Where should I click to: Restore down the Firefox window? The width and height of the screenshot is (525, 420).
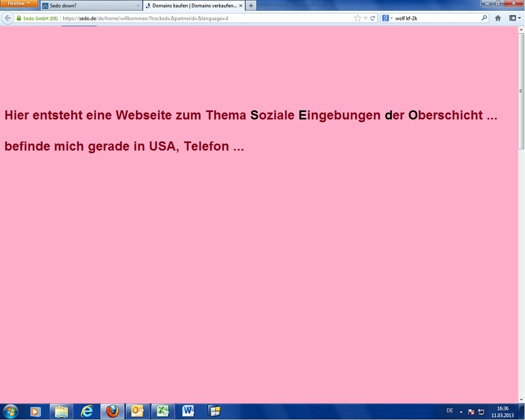pos(498,3)
